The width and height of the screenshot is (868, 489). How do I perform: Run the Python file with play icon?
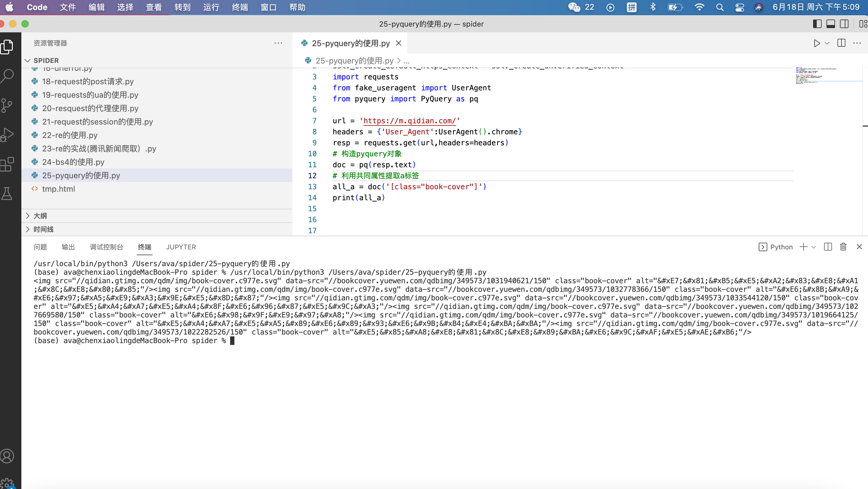click(816, 43)
